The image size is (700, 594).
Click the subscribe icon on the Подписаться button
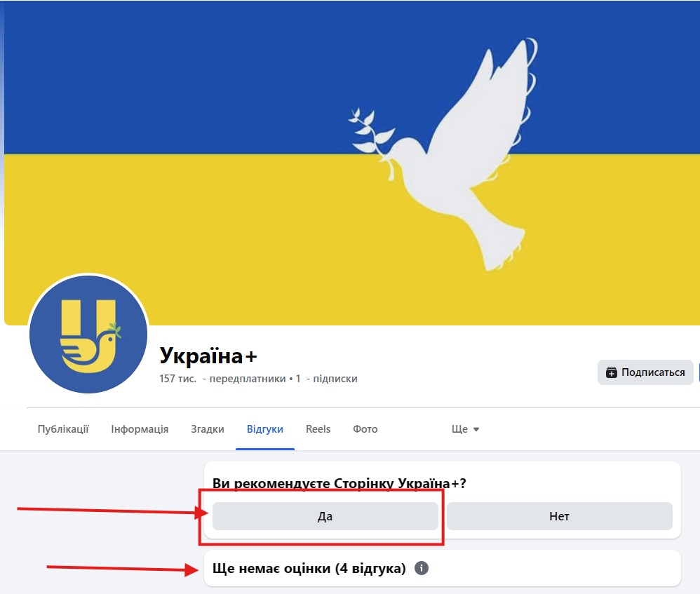coord(611,372)
